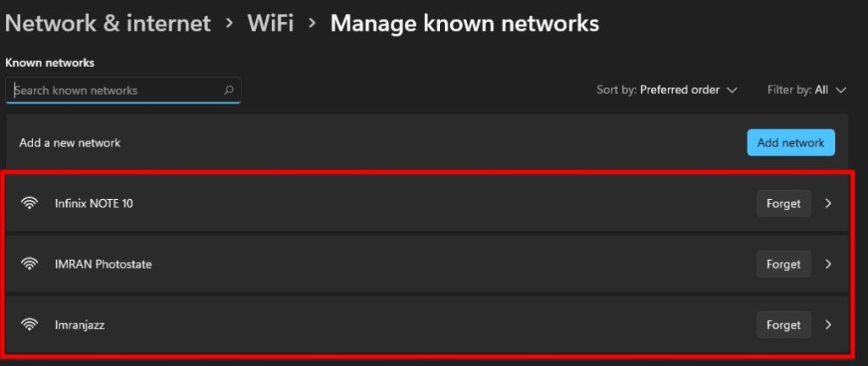Click the WiFi icon beside IMRAN Photostate

pyautogui.click(x=30, y=264)
